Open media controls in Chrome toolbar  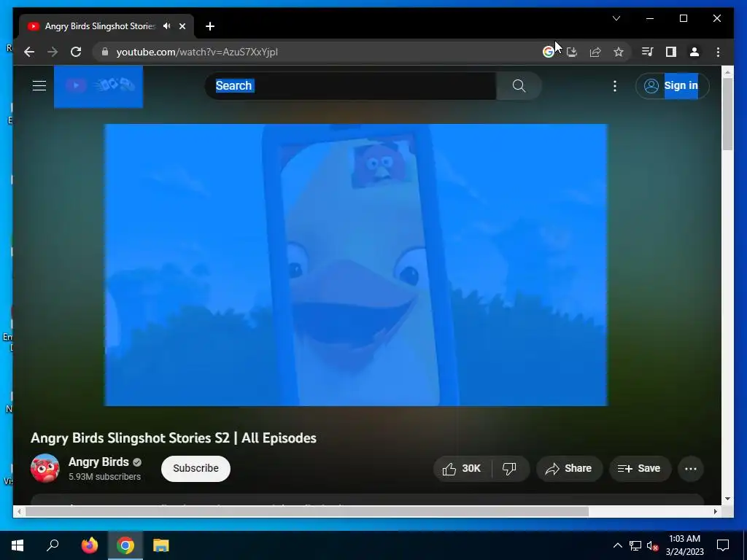648,52
